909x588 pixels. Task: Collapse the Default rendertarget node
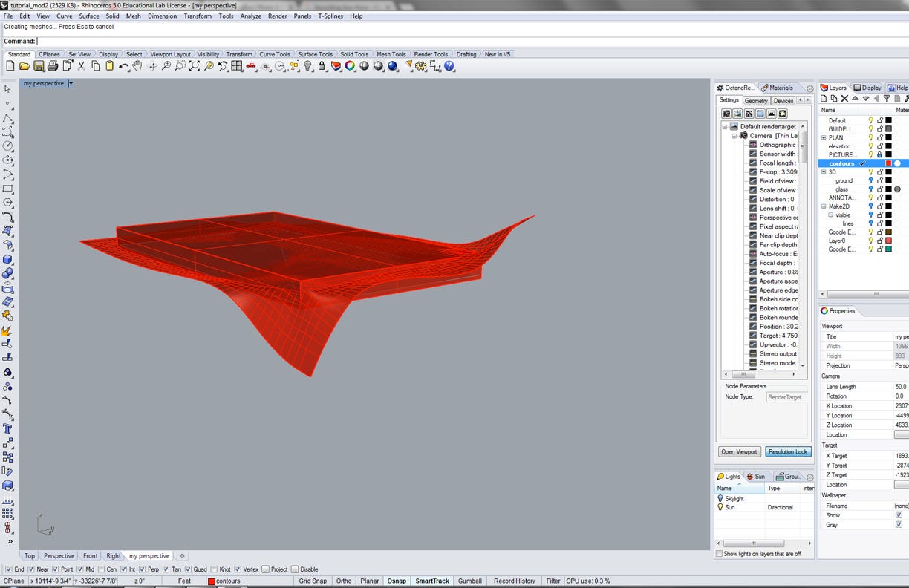725,127
